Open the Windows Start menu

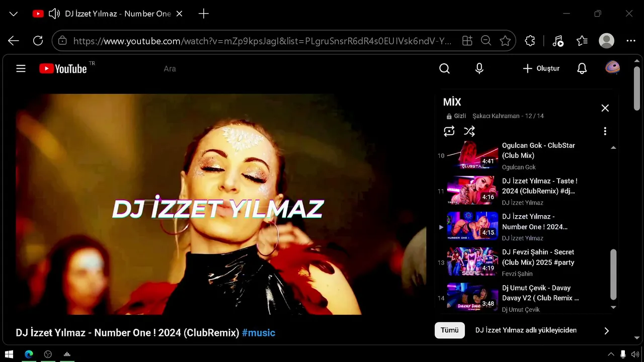(x=9, y=354)
